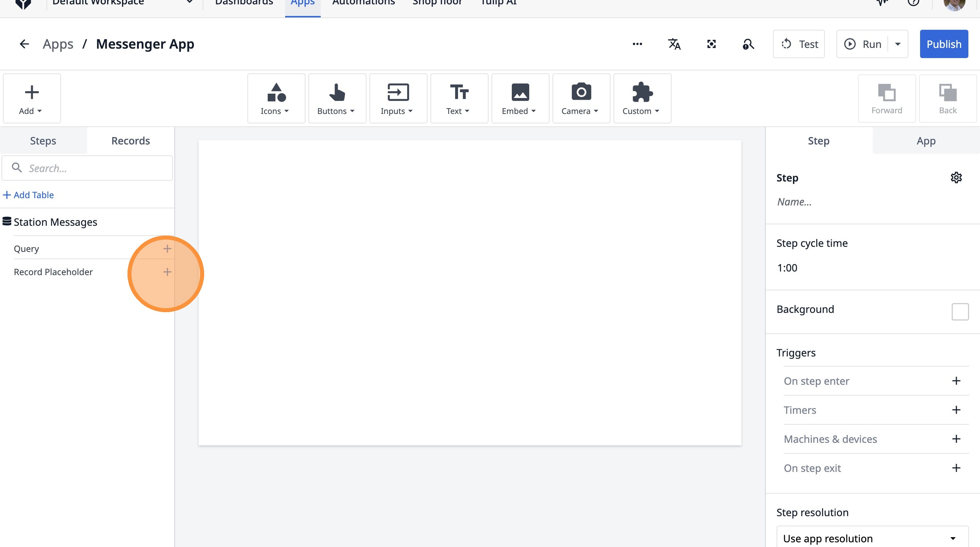Open the three-dot more options menu
The image size is (980, 547).
637,44
